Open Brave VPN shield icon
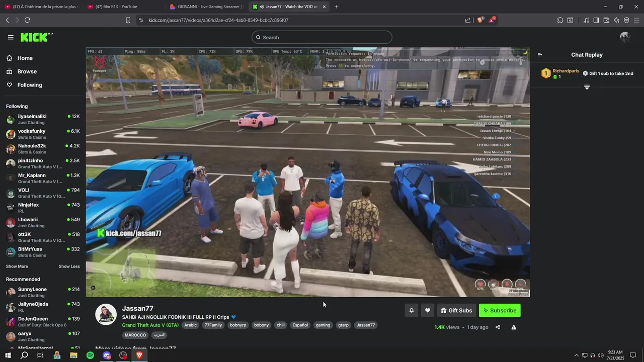Viewport: 644px width, 362px height. point(626,20)
